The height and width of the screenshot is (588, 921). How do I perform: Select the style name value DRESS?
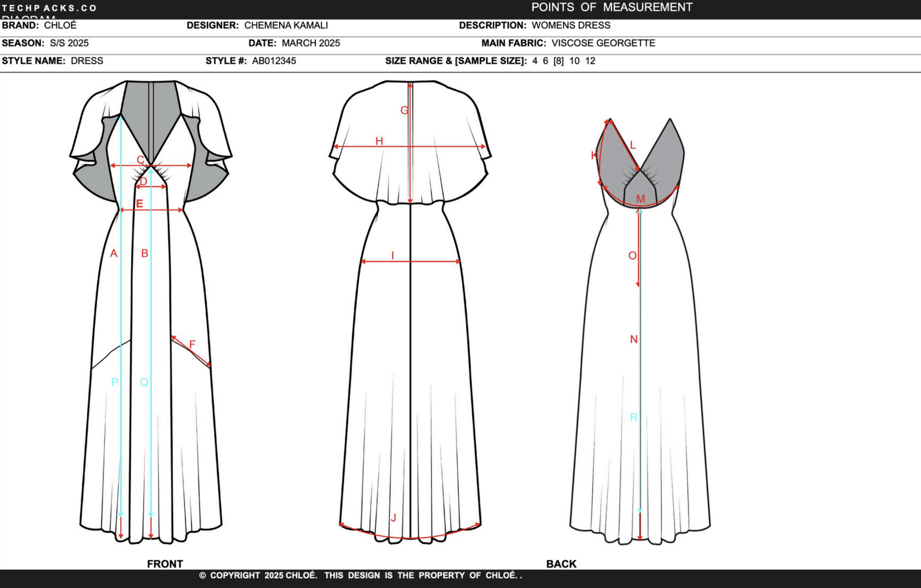[x=87, y=61]
